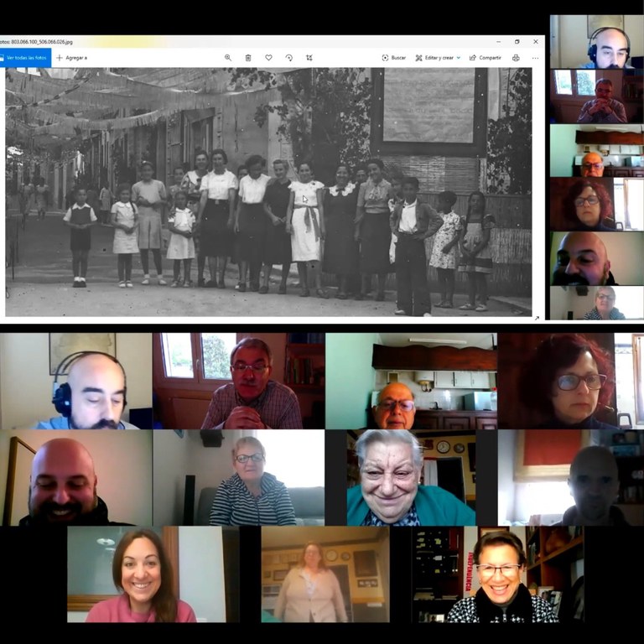The height and width of the screenshot is (644, 644).
Task: Click the fullscreen arrow at photo corner
Action: [x=537, y=318]
